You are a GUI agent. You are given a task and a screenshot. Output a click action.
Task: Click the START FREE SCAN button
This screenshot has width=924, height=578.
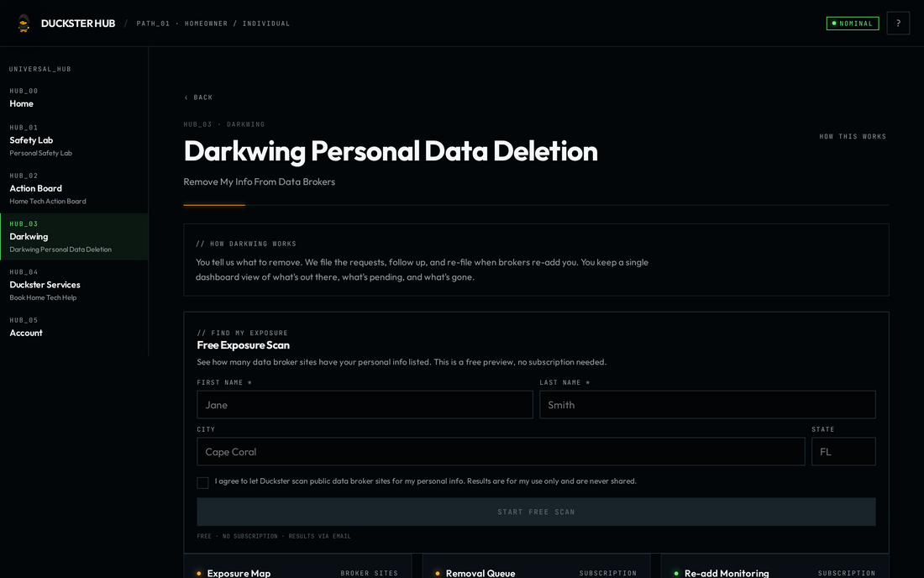(536, 512)
